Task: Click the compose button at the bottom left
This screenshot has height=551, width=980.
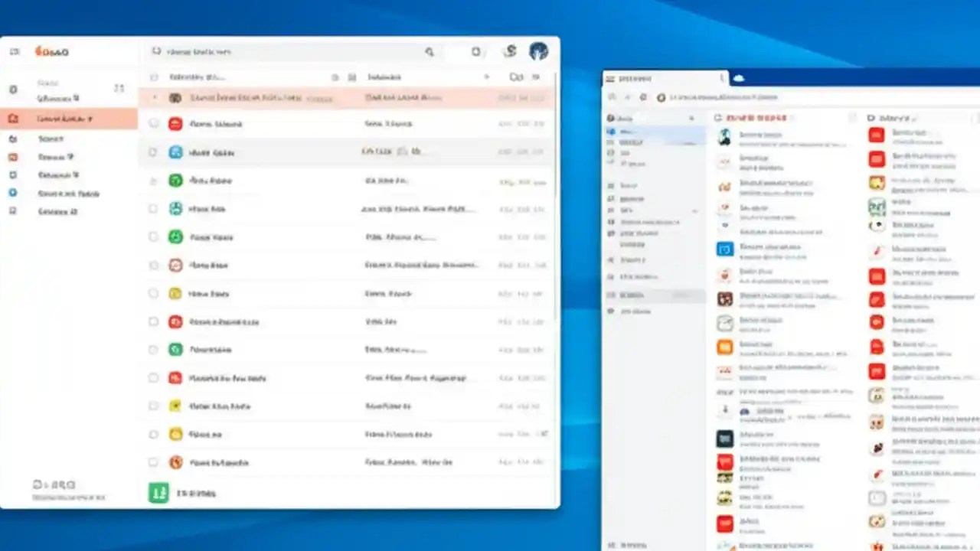Action: pos(54,484)
